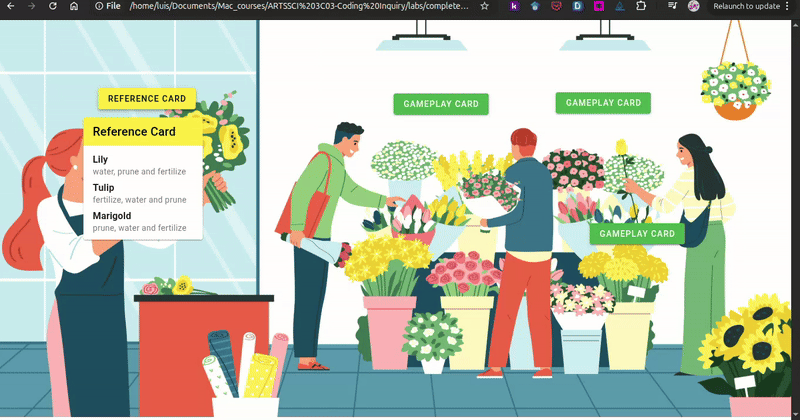Click the browser forward arrow
This screenshot has width=800, height=420.
30,6
